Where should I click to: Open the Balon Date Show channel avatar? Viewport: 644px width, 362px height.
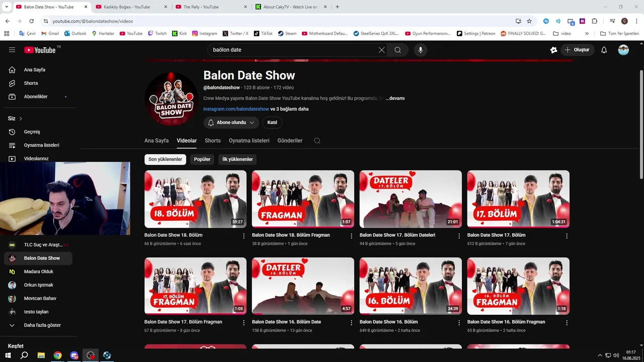click(171, 99)
